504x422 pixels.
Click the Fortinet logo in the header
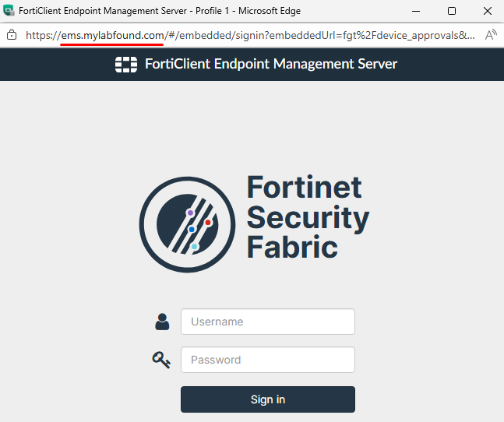tap(126, 64)
